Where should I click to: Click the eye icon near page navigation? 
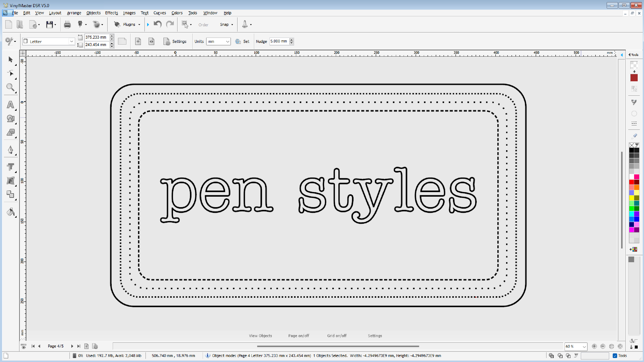tap(24, 346)
